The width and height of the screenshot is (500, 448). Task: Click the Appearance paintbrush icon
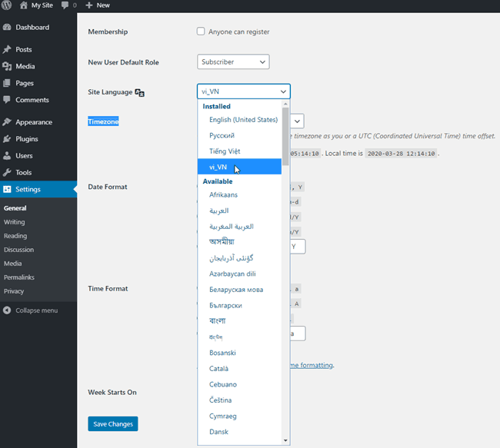(7, 122)
